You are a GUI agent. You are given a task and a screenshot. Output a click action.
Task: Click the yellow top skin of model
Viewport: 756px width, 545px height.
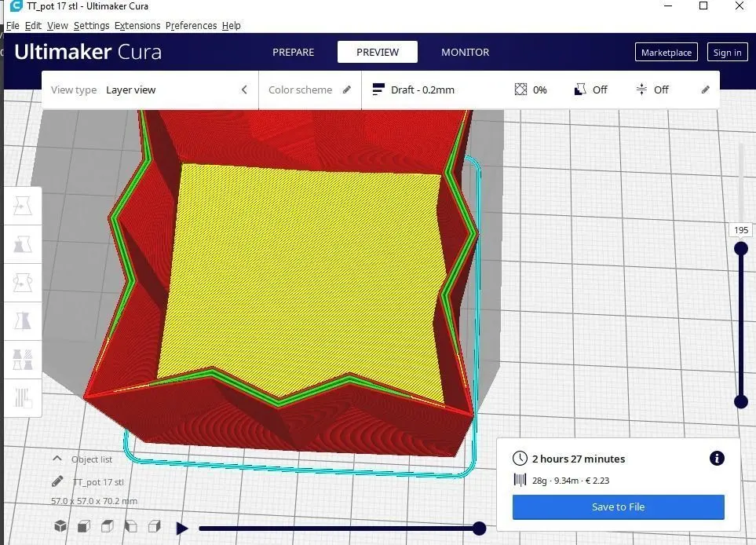click(x=304, y=280)
